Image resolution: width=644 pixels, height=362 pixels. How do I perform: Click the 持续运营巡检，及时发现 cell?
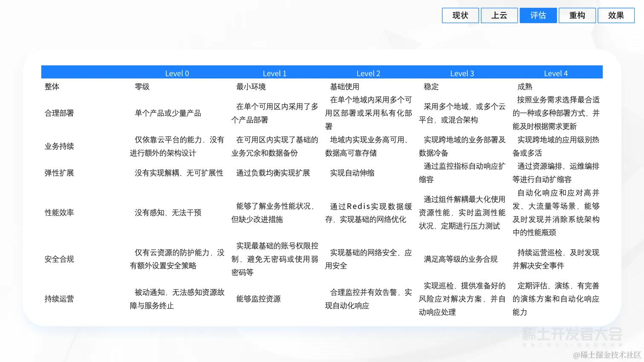[556, 259]
